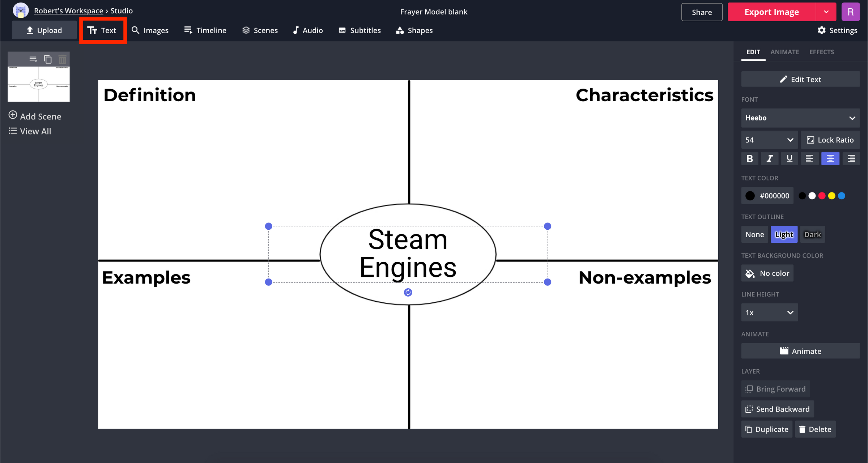Select the red text color swatch
This screenshot has height=463, width=868.
pyautogui.click(x=822, y=195)
